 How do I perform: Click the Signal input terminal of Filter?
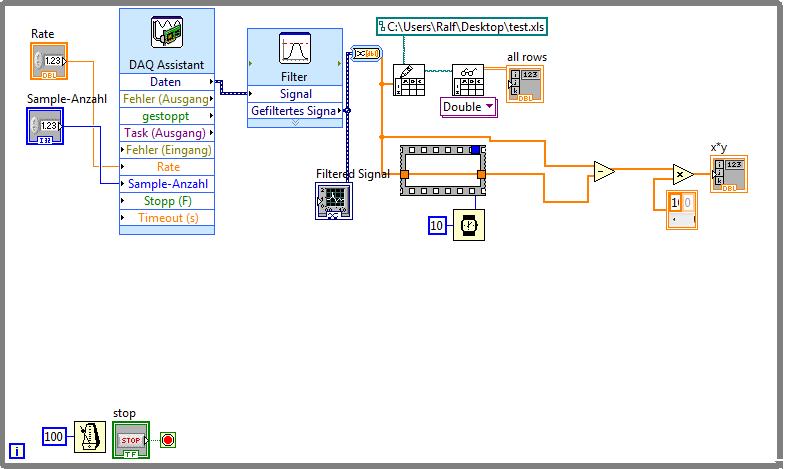295,94
